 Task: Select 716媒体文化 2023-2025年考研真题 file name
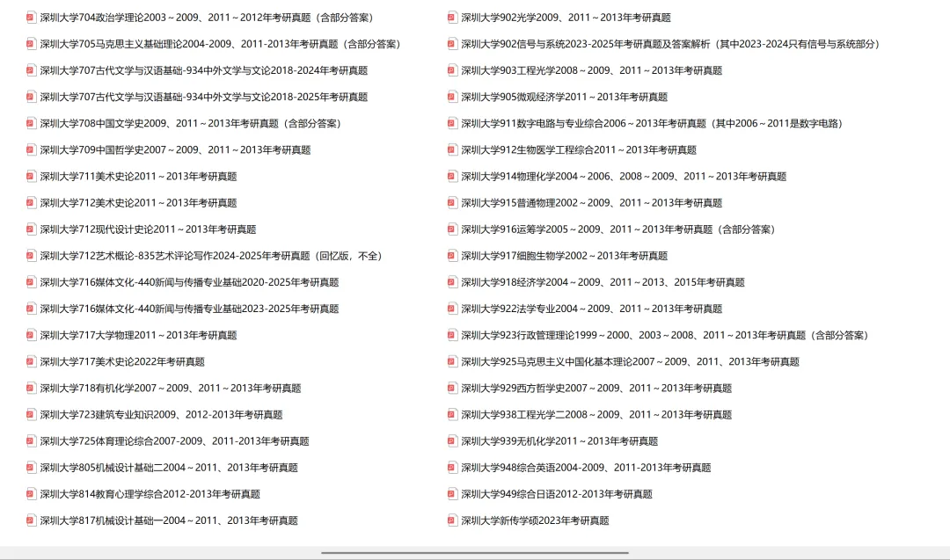click(x=189, y=309)
